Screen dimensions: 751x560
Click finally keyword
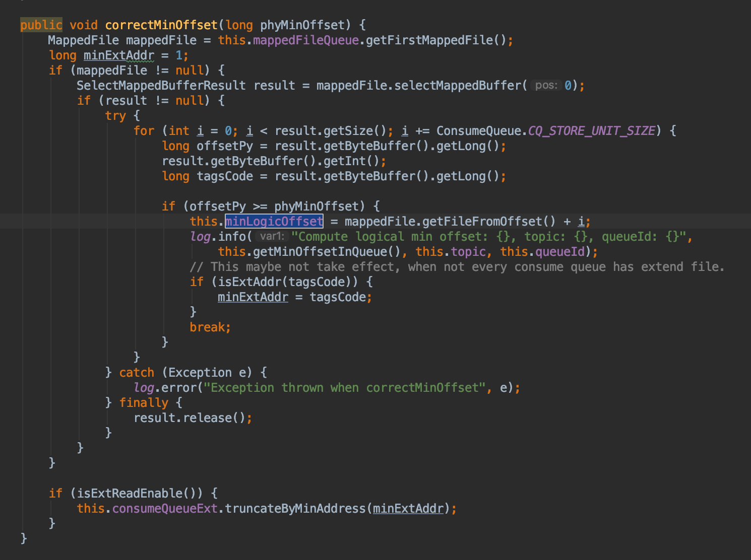[x=144, y=403]
